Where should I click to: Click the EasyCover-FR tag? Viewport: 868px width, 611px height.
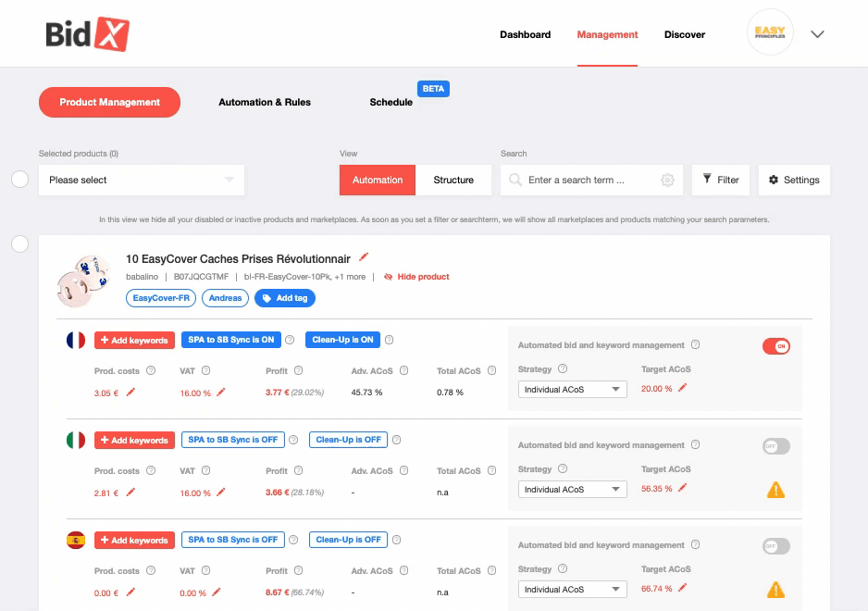(161, 298)
